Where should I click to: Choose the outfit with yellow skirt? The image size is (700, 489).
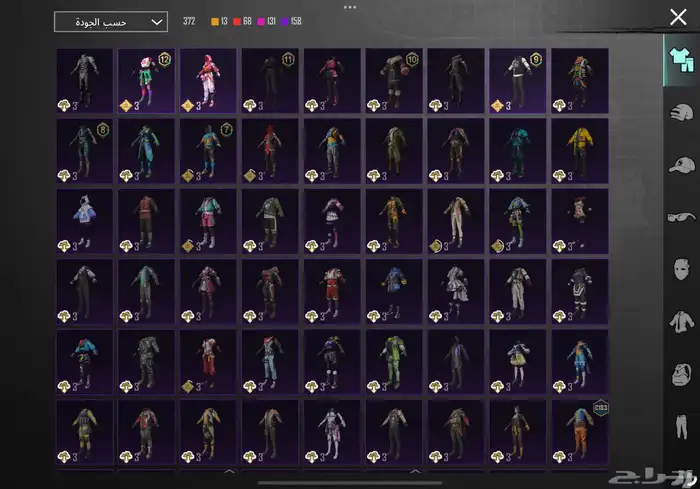(x=517, y=362)
